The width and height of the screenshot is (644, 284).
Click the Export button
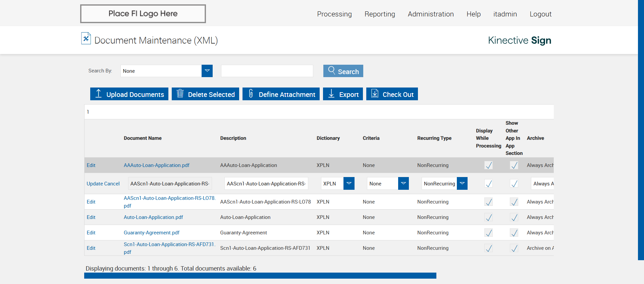pyautogui.click(x=343, y=94)
